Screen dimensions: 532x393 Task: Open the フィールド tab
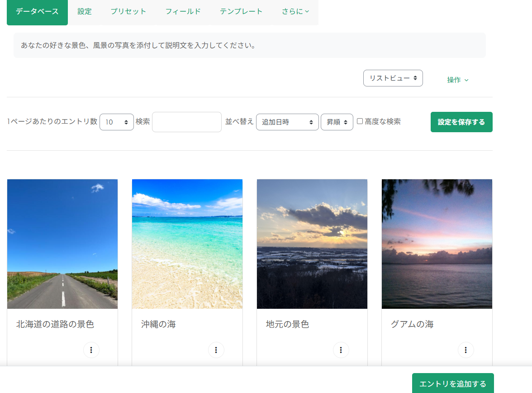(x=183, y=12)
